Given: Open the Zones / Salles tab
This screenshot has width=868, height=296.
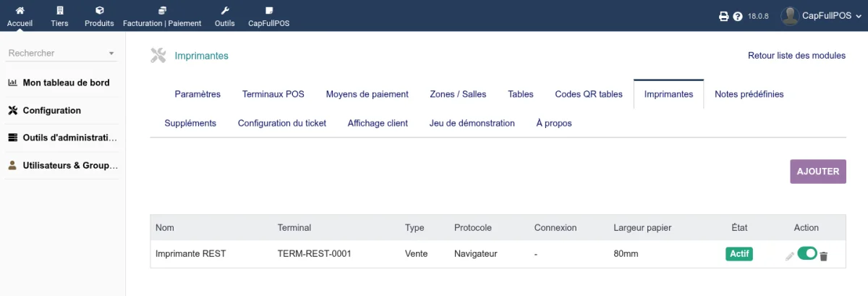Looking at the screenshot, I should (458, 94).
